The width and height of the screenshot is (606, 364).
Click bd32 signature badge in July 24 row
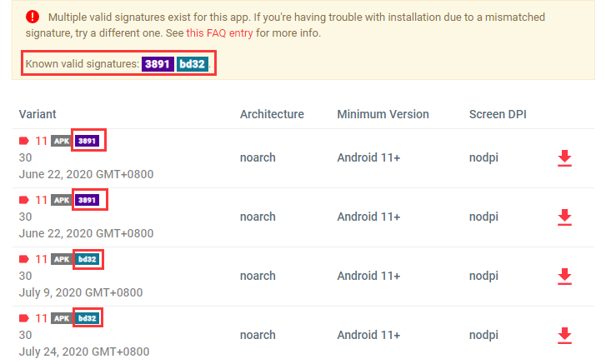click(x=88, y=318)
